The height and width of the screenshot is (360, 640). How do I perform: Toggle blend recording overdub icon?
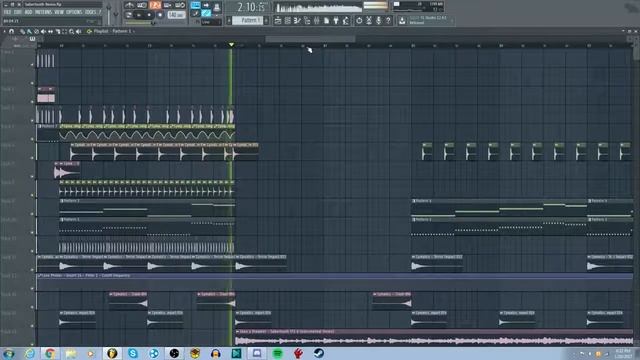click(x=167, y=5)
